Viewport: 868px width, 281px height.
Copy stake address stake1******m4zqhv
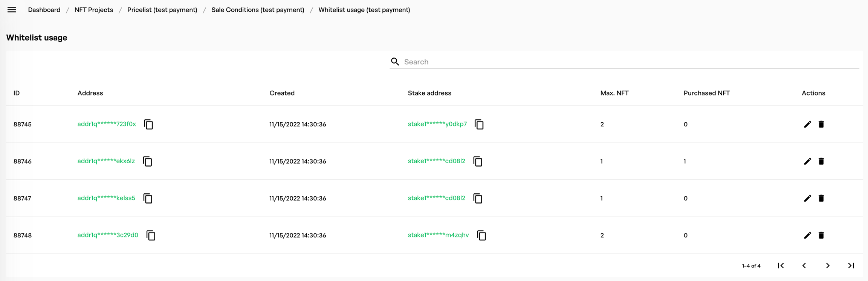tap(481, 235)
